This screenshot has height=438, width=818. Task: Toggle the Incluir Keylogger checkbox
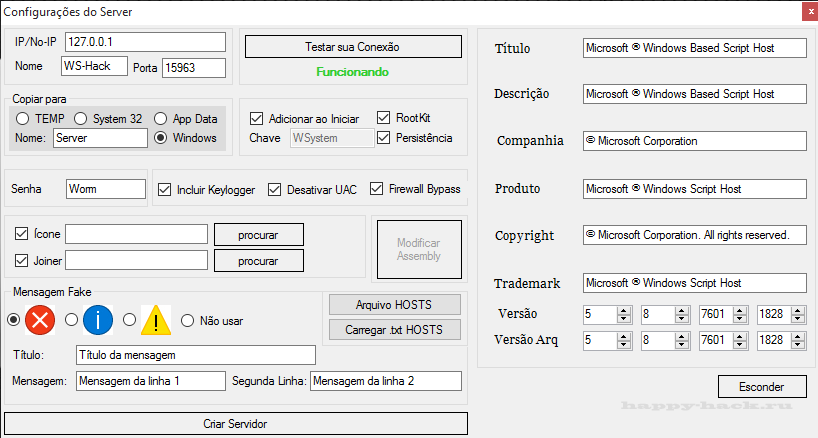pos(164,189)
